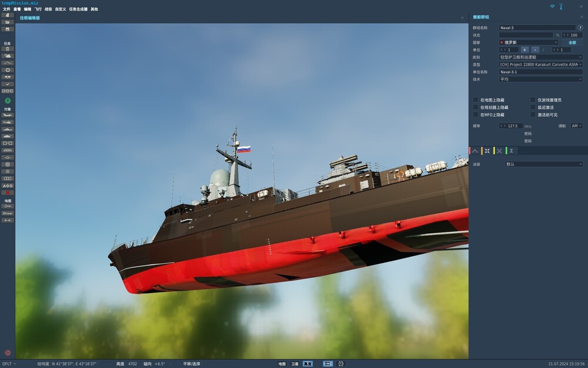The height and width of the screenshot is (368, 588).
Task: Click the red exit icon at bottom left
Action: pyautogui.click(x=8, y=353)
